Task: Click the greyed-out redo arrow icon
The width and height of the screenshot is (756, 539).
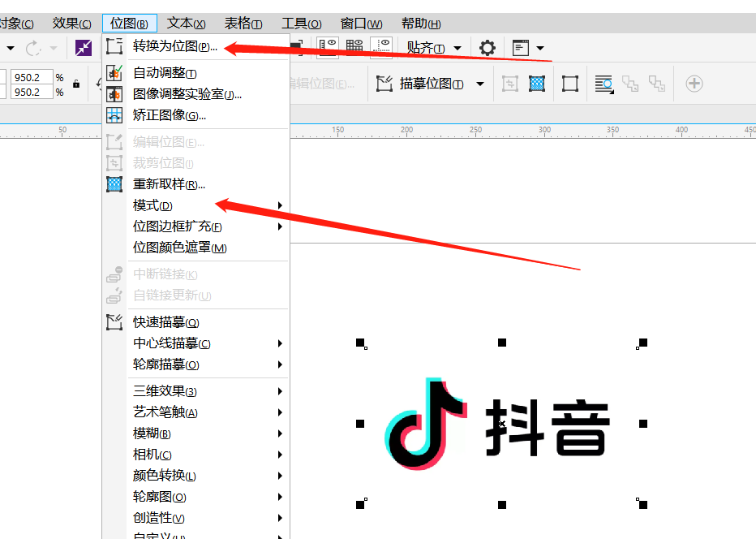Action: click(33, 48)
